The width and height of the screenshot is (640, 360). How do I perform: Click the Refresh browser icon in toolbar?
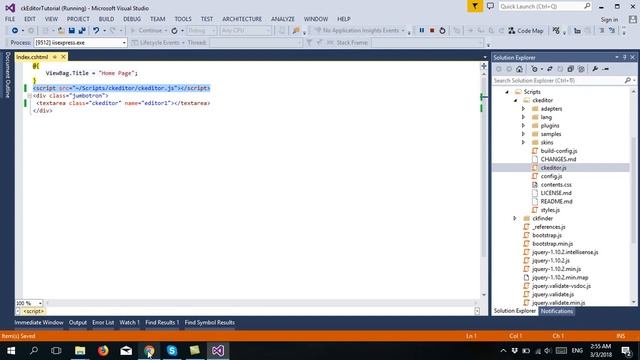click(x=174, y=31)
